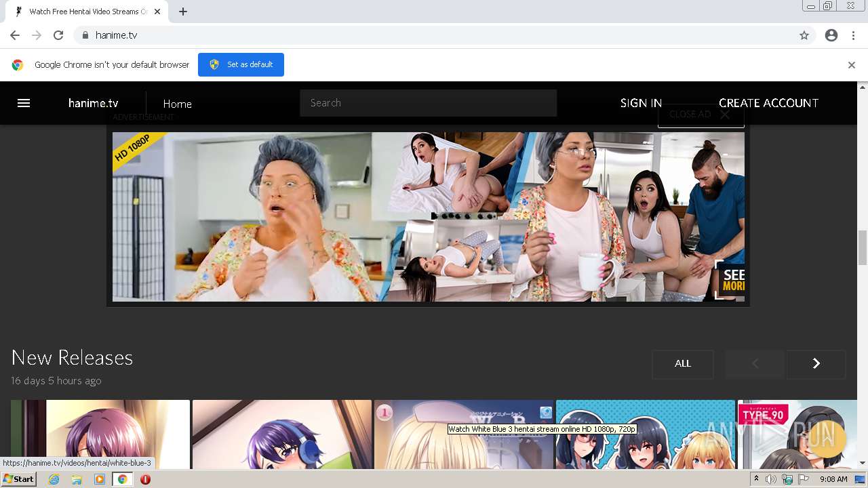Select the hanime.tv address bar URL
The width and height of the screenshot is (868, 488).
coord(116,35)
